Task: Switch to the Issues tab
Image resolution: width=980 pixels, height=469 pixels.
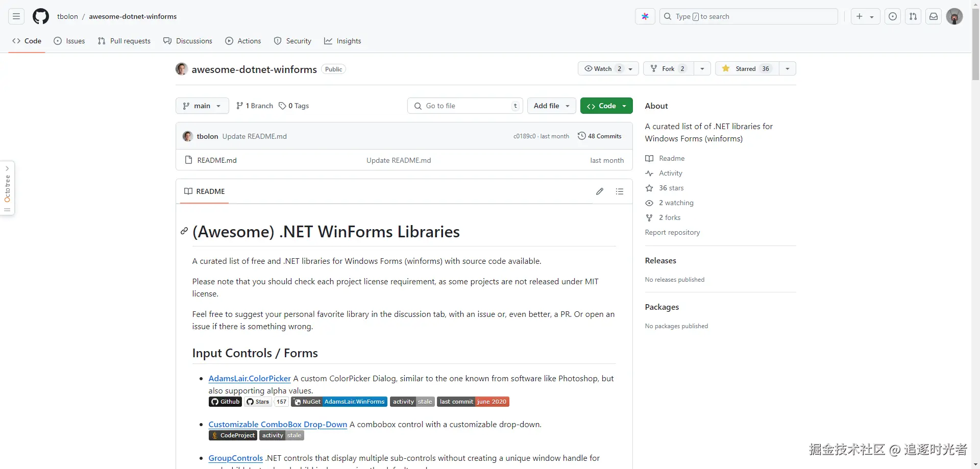Action: coord(69,41)
